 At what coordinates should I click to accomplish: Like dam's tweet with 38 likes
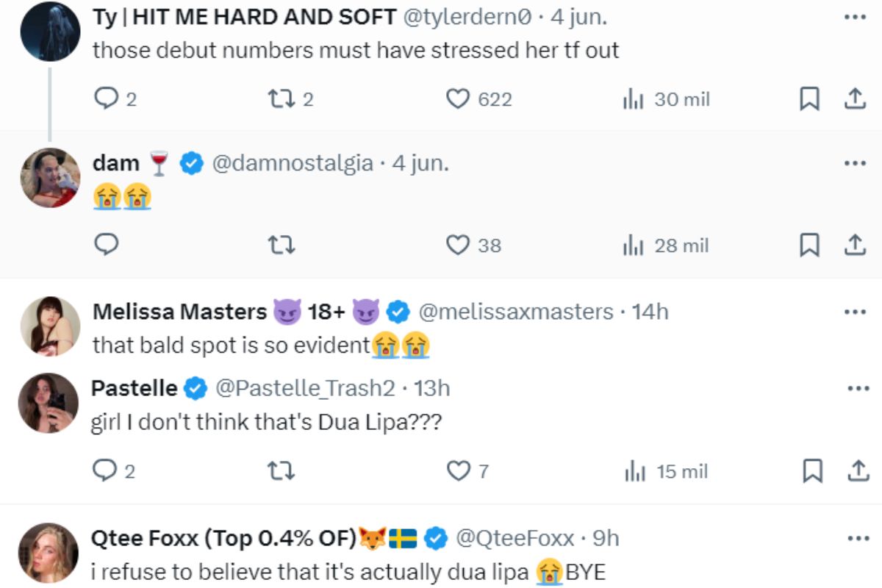click(458, 245)
